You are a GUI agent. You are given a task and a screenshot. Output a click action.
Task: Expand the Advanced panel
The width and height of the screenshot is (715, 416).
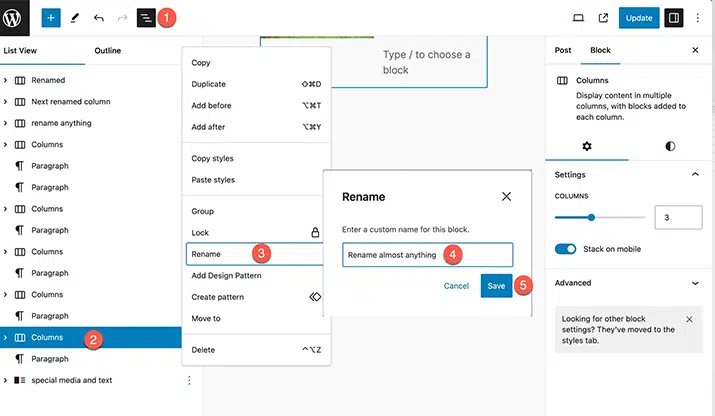pyautogui.click(x=695, y=283)
